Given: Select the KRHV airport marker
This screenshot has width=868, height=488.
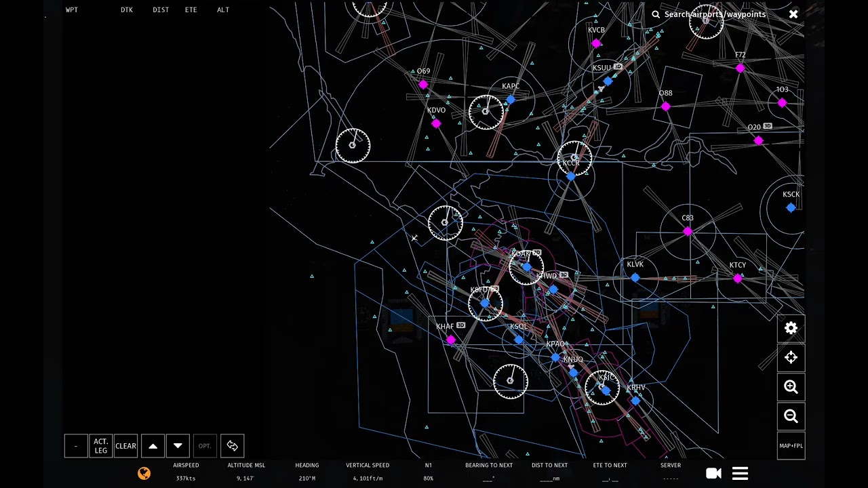Looking at the screenshot, I should 635,401.
